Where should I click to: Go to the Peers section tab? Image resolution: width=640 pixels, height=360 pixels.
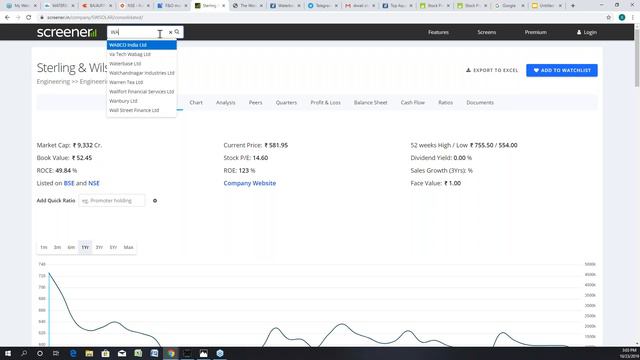pyautogui.click(x=256, y=102)
